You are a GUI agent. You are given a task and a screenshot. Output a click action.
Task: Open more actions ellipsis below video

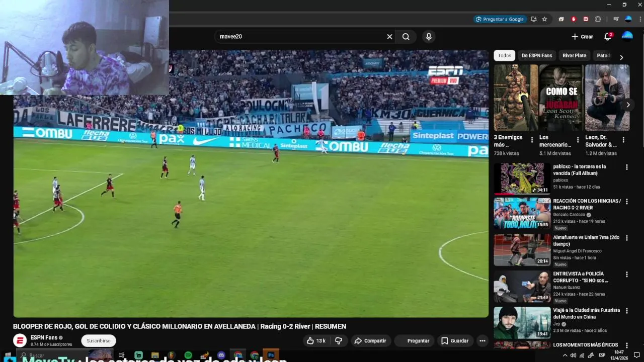(x=482, y=341)
